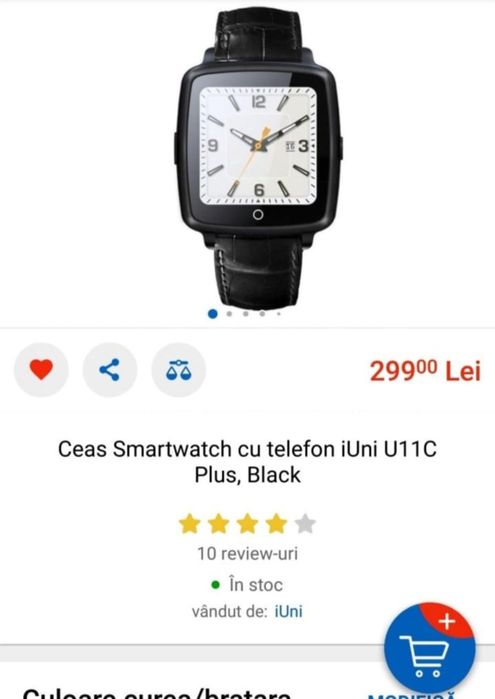This screenshot has width=495, height=699.
Task: Click the third gold rating star
Action: [248, 524]
